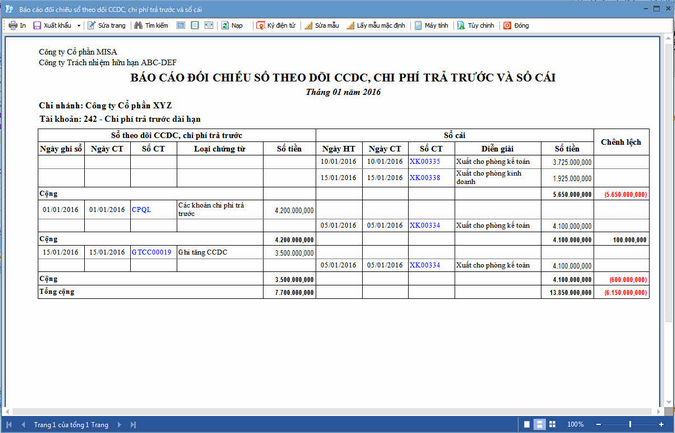Select the single-page green view icon
The width and height of the screenshot is (675, 433).
tap(195, 25)
